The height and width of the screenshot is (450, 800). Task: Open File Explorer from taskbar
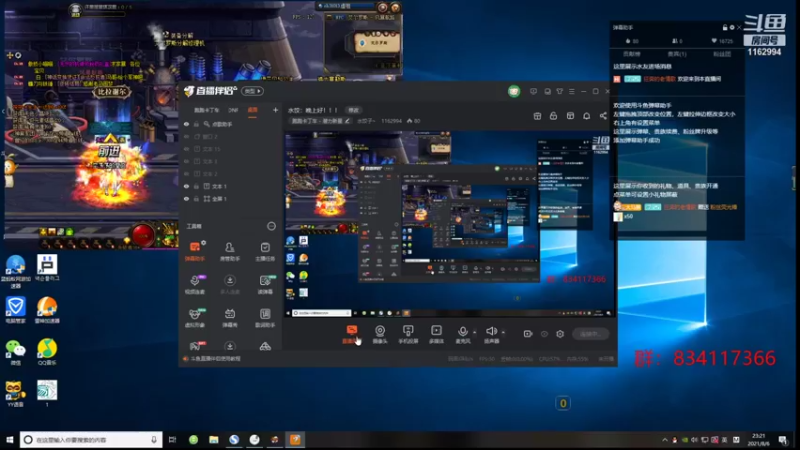(x=214, y=439)
